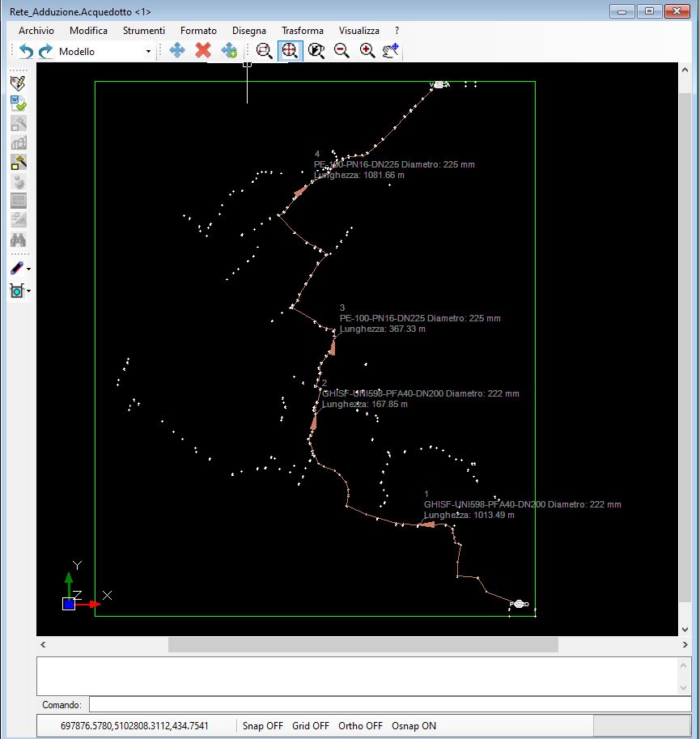Image resolution: width=700 pixels, height=739 pixels.
Task: Click the command history text area
Action: tap(357, 677)
